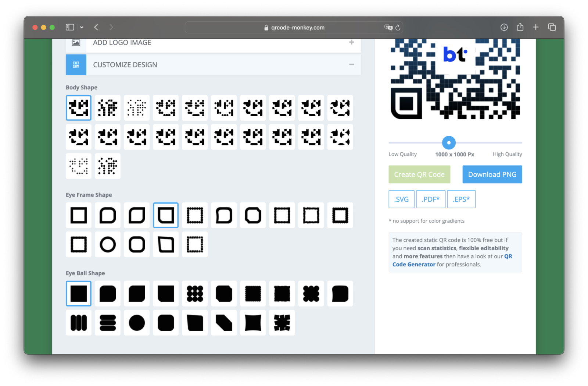Pick the currently selected rounded-bottom eye frame
Image resolution: width=588 pixels, height=386 pixels.
tap(166, 215)
